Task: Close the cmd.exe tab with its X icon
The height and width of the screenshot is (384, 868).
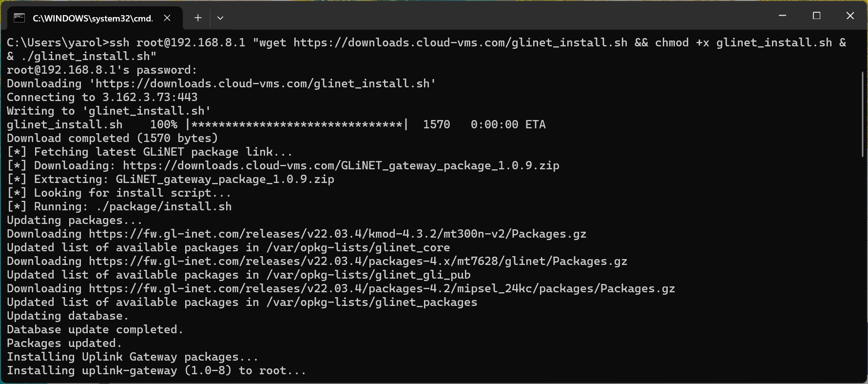Action: (167, 18)
